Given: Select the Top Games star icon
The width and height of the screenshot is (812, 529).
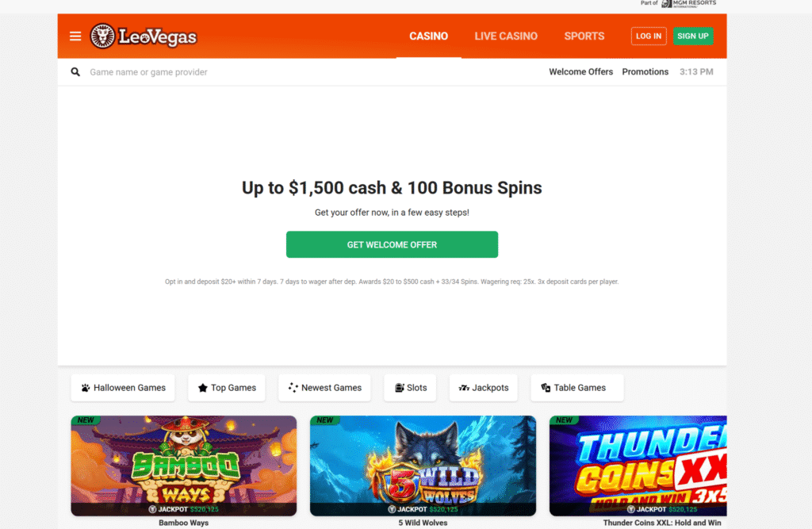Looking at the screenshot, I should [x=202, y=388].
